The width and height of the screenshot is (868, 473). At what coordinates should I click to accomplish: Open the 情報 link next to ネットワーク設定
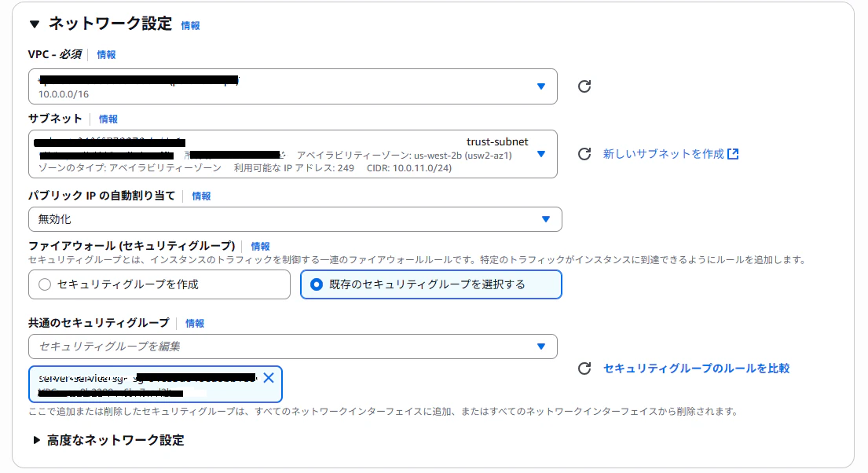pos(190,25)
